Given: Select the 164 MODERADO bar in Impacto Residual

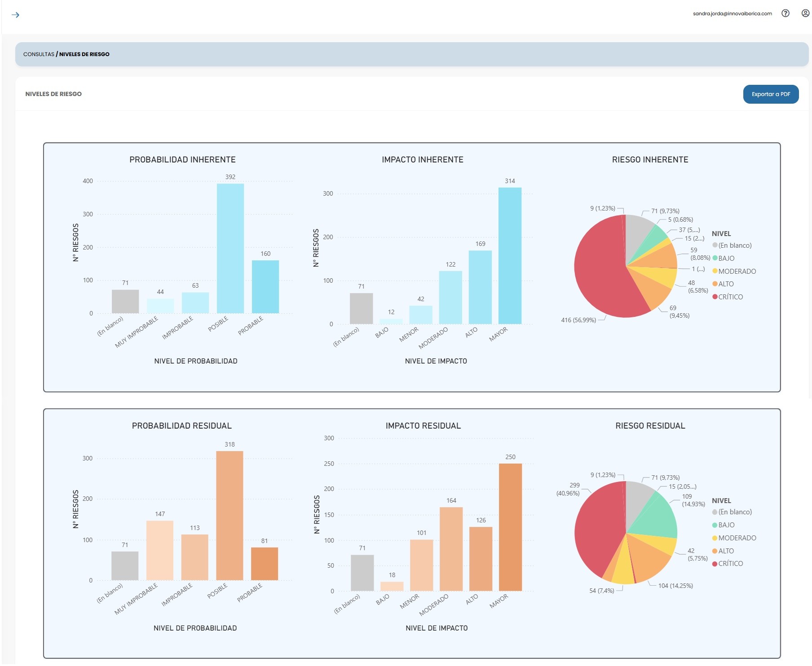Looking at the screenshot, I should 451,549.
